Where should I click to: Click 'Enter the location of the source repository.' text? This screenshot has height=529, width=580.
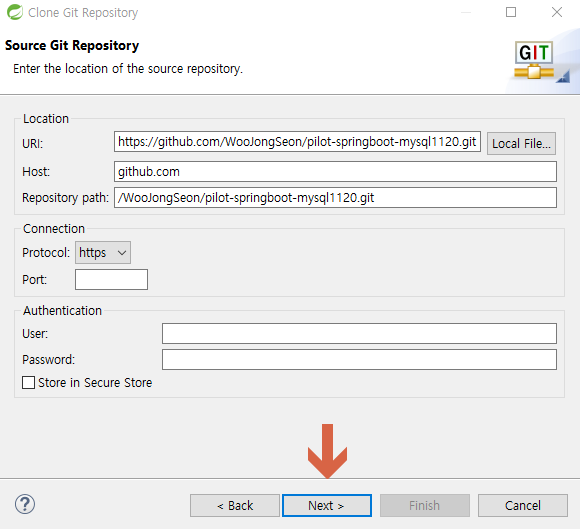(128, 69)
